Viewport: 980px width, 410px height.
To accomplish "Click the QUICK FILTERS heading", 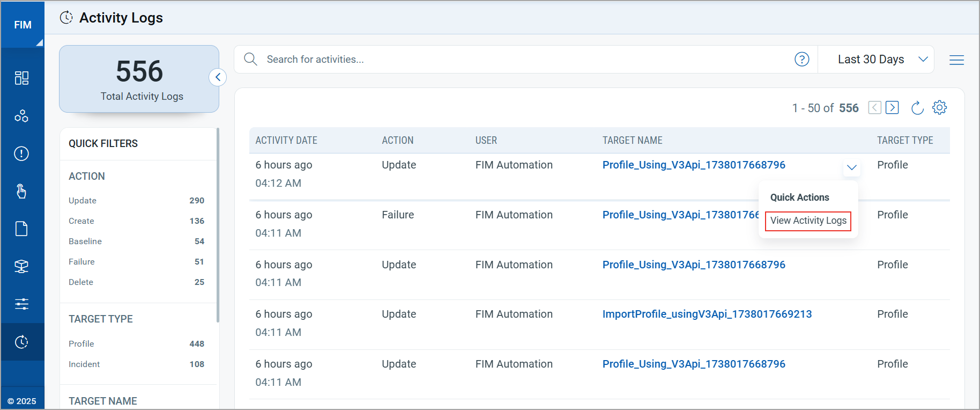I will pyautogui.click(x=103, y=143).
